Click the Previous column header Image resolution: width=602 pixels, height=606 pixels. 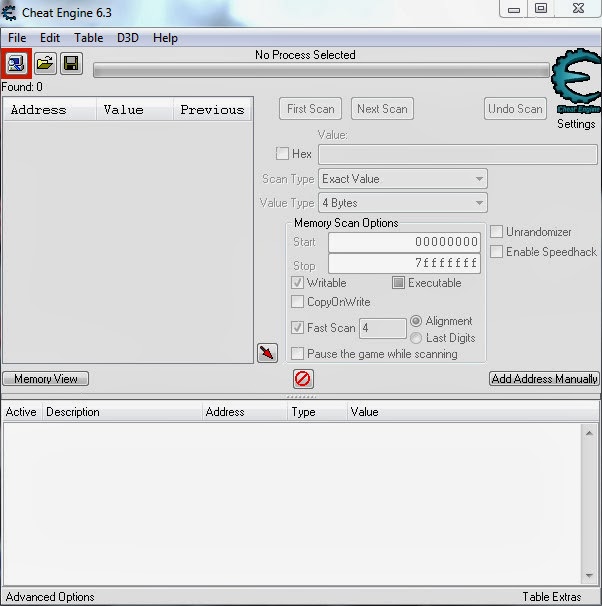tap(213, 109)
